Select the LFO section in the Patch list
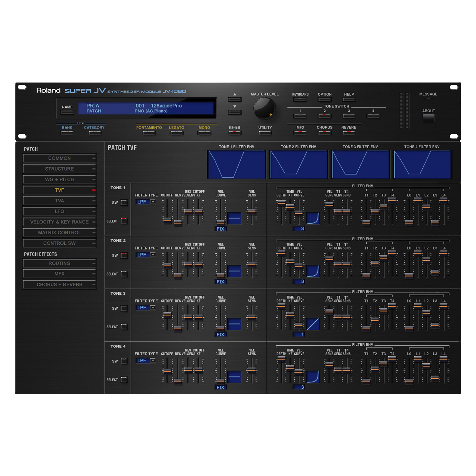The image size is (476, 476). tap(59, 211)
